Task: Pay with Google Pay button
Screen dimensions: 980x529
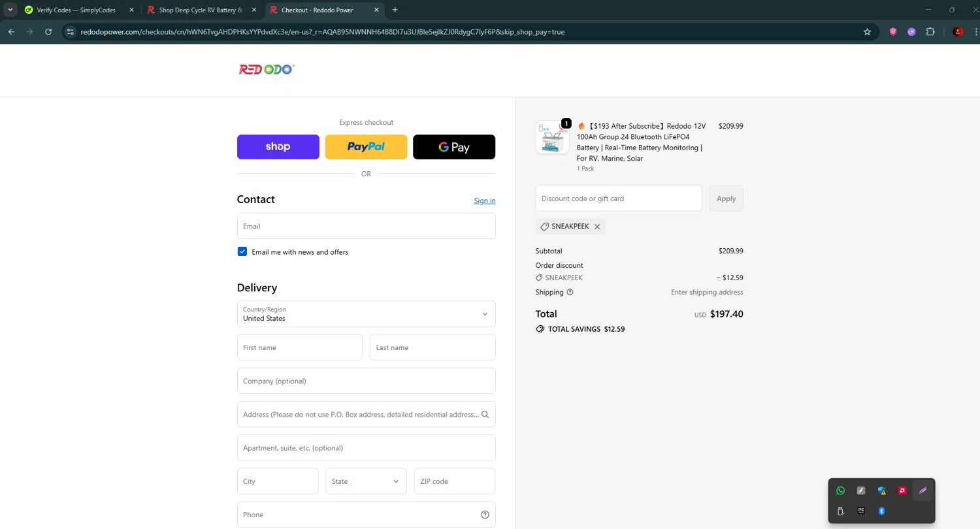Action: click(x=454, y=147)
